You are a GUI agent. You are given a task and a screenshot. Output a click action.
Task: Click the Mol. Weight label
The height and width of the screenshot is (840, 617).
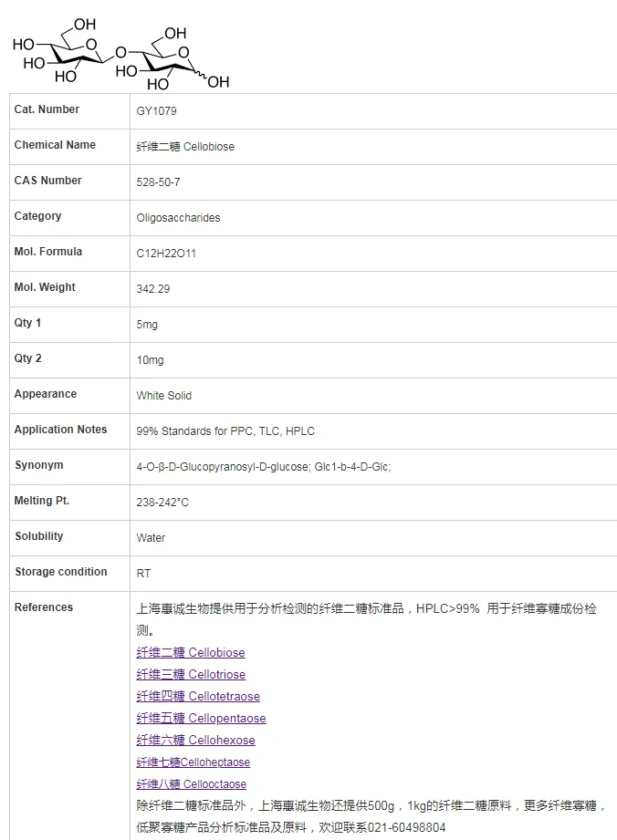click(x=45, y=287)
